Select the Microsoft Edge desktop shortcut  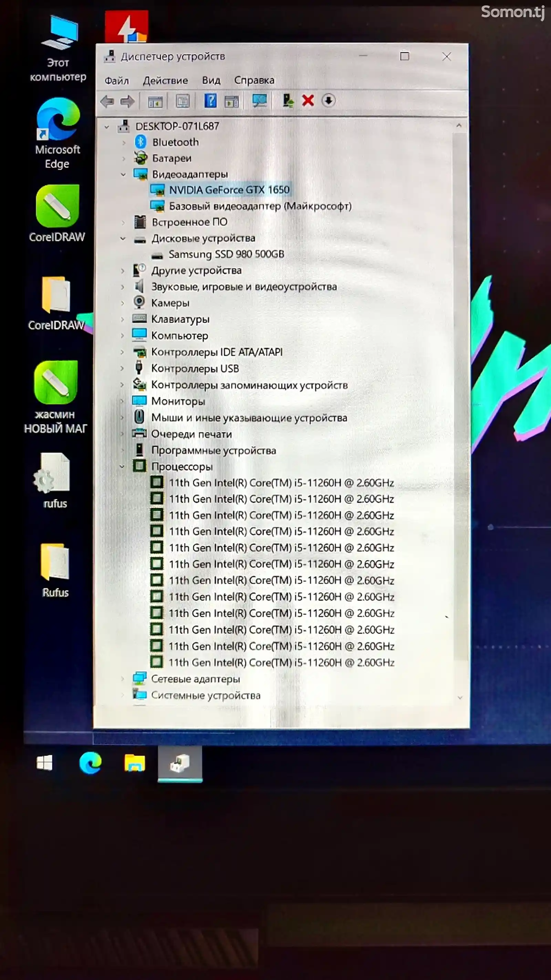point(58,133)
